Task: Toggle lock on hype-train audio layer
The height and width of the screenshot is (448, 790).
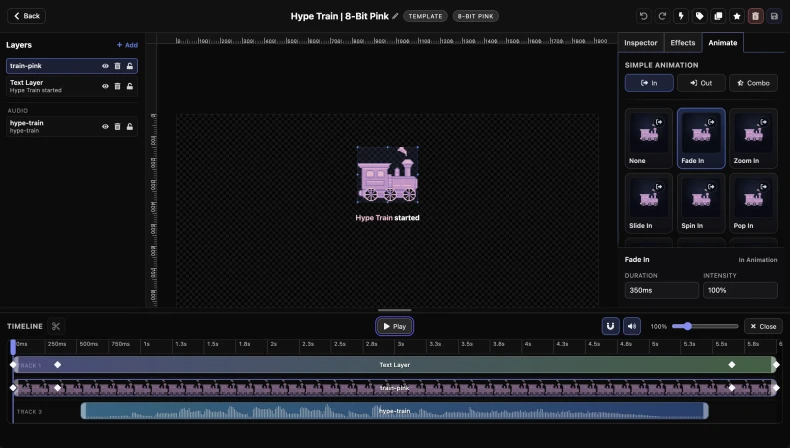Action: [130, 126]
